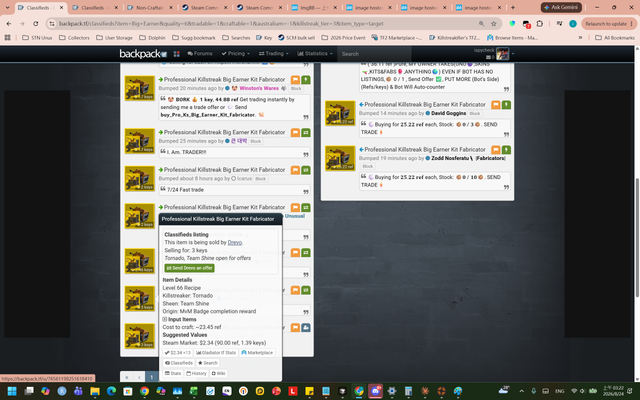Open the inbox envelope notifications

point(490,57)
